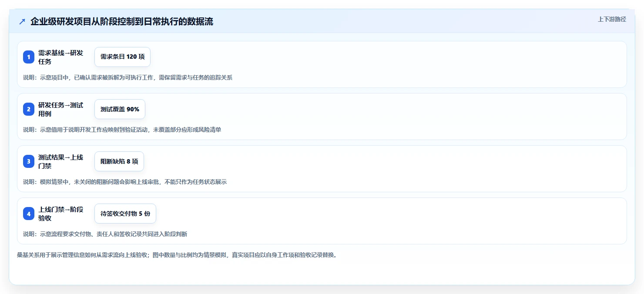
Task: Open the 测试结果→上线门禁 step label
Action: pyautogui.click(x=60, y=161)
